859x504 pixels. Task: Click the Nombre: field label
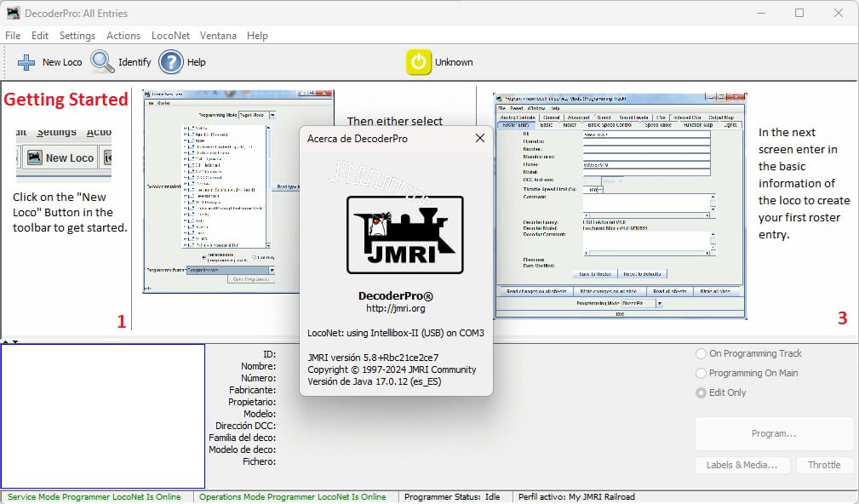(x=258, y=366)
